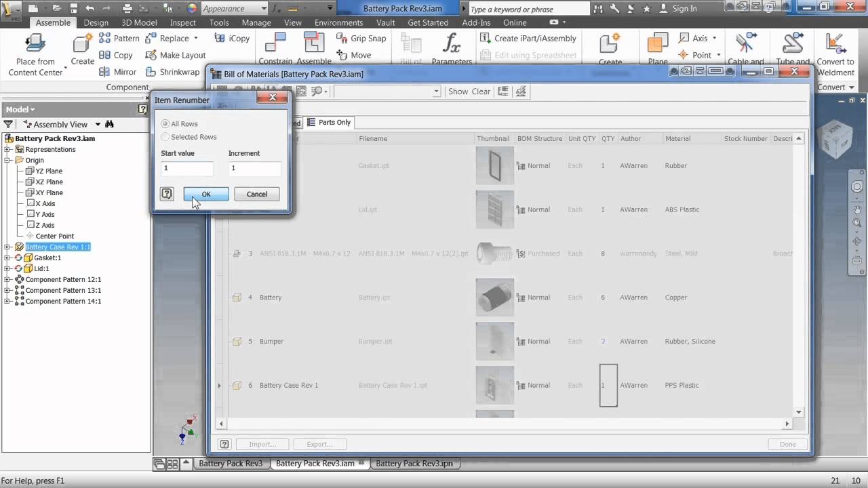The image size is (868, 488).
Task: Open the Assembly View dropdown
Action: coord(98,124)
